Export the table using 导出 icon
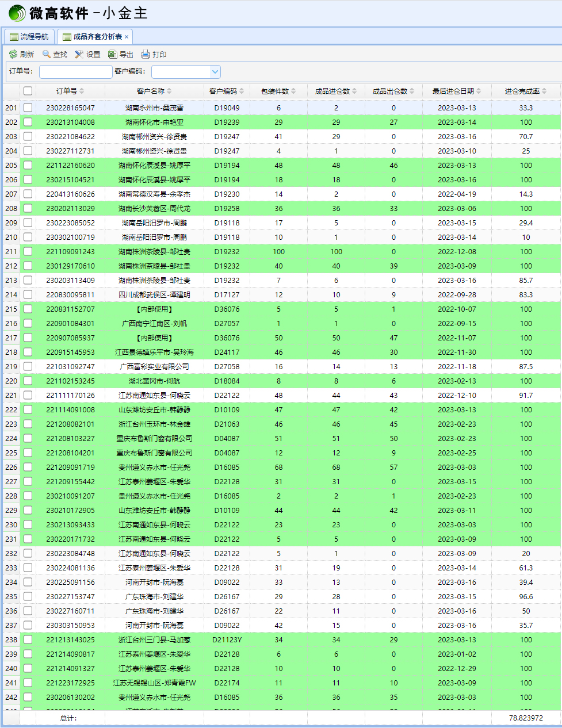562x728 pixels. point(112,54)
